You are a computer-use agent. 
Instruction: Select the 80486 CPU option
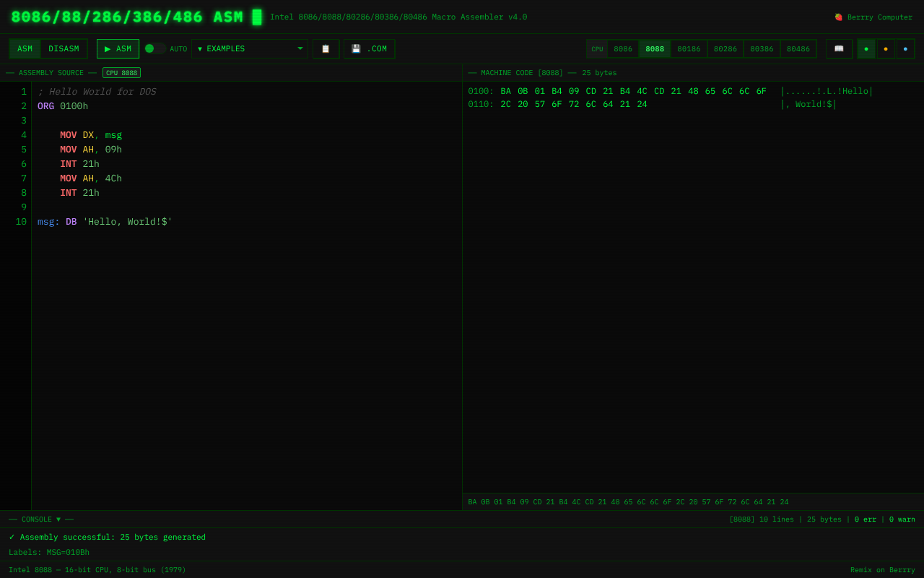click(x=798, y=49)
